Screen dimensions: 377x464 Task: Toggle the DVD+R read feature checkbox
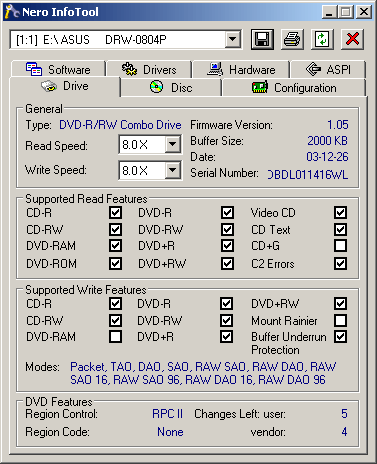227,246
